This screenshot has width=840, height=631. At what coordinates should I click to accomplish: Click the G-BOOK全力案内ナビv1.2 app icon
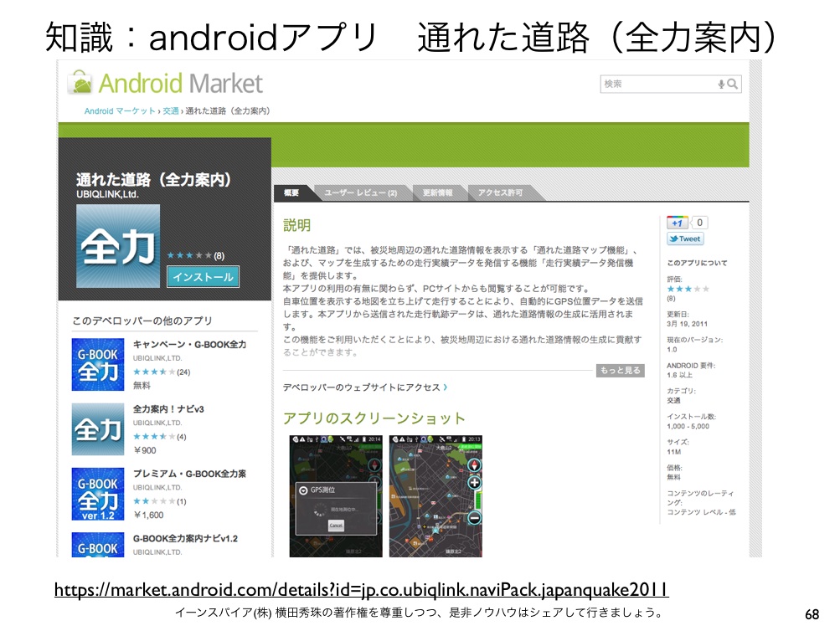(x=98, y=545)
